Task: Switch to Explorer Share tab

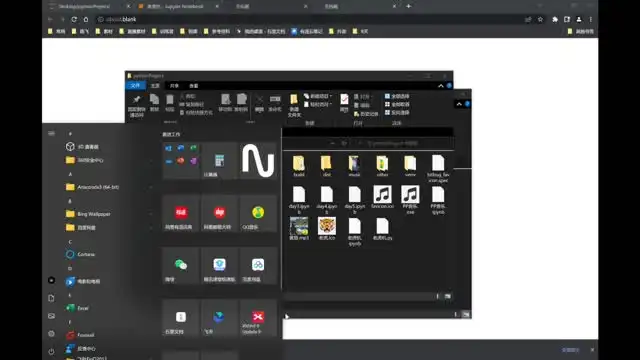Action: [174, 86]
